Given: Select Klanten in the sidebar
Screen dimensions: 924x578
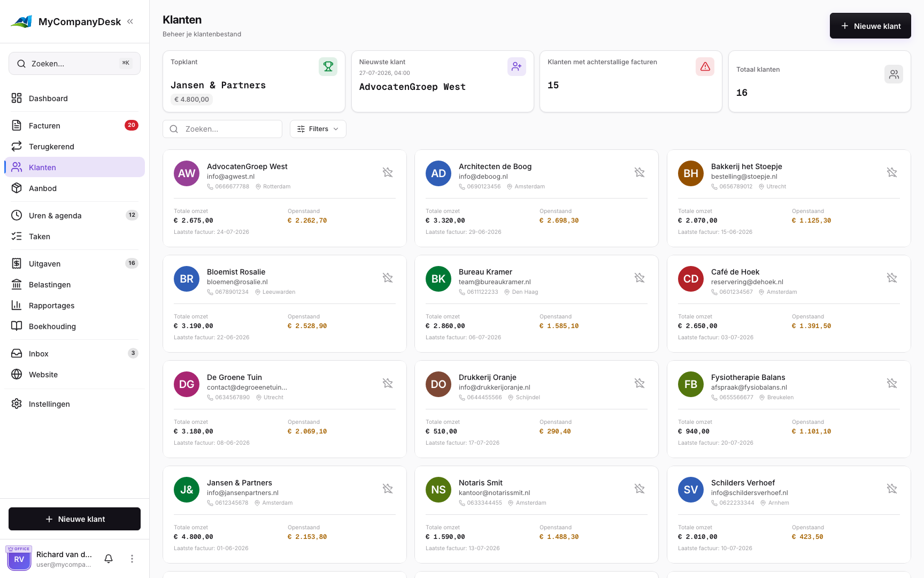Looking at the screenshot, I should [x=74, y=168].
